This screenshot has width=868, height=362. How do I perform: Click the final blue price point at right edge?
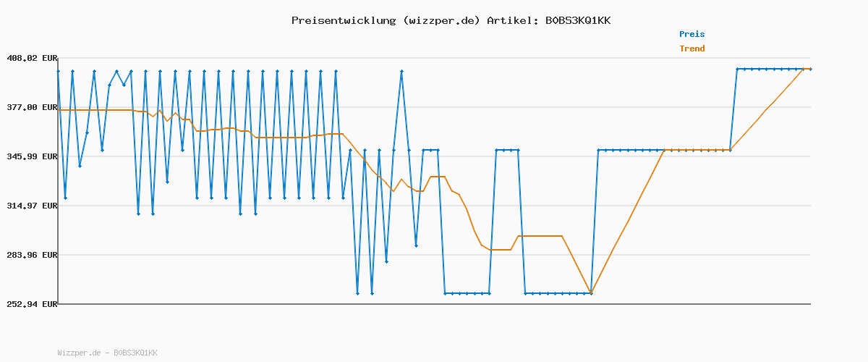click(x=810, y=69)
